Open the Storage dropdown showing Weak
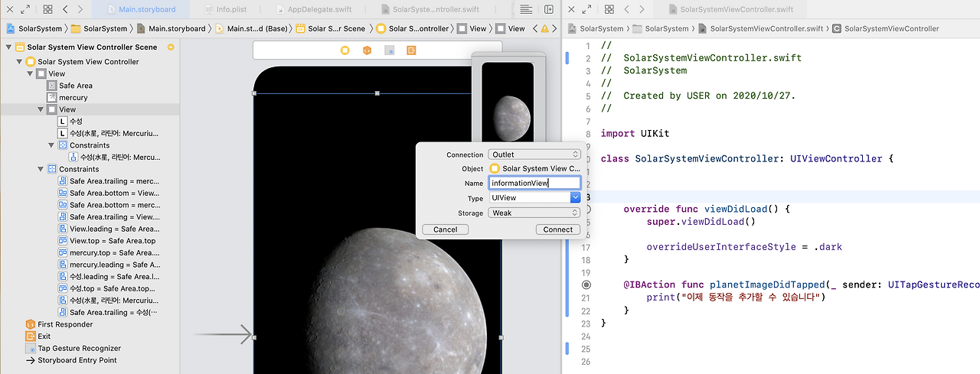 coord(534,213)
